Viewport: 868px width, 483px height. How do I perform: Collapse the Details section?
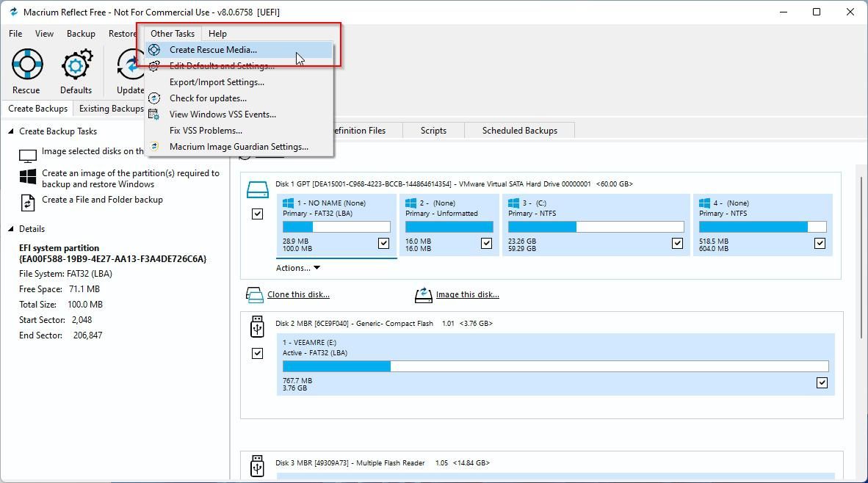pos(11,229)
